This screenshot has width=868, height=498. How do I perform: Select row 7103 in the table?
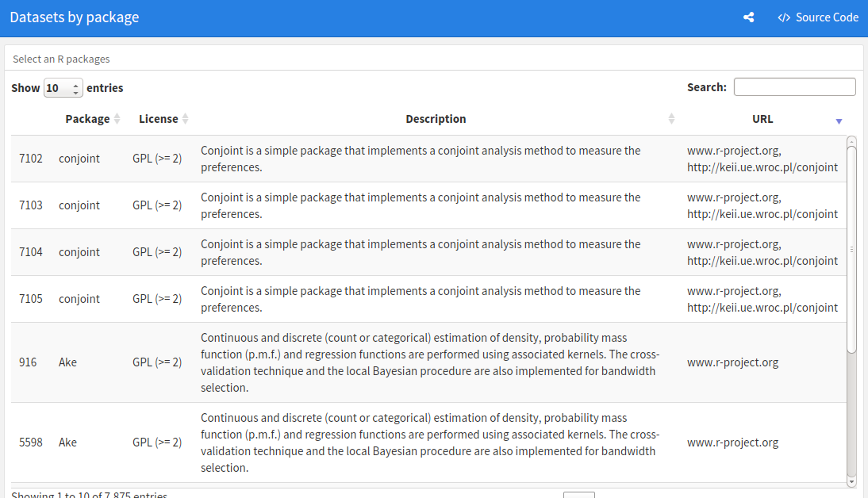428,206
